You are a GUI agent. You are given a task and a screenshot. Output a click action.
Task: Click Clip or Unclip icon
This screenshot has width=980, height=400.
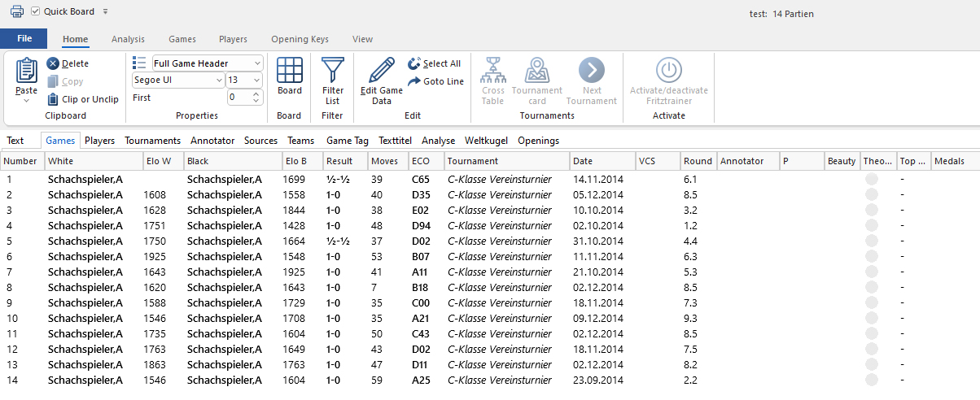(53, 99)
